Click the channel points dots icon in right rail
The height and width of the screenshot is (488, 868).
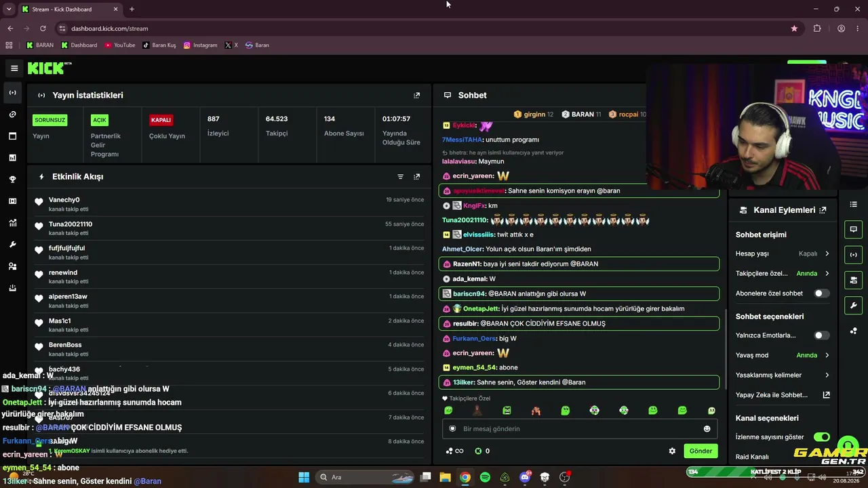coord(853,331)
